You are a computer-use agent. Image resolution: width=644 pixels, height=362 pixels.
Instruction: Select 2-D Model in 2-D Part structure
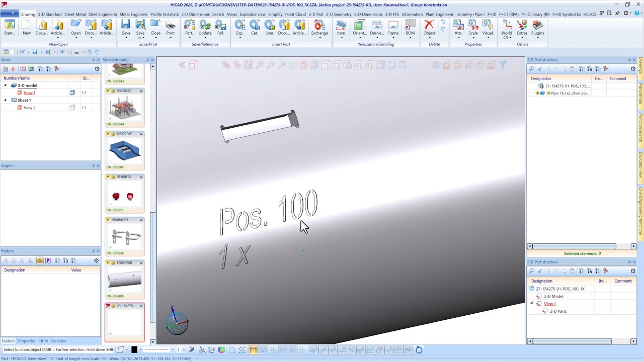pyautogui.click(x=553, y=296)
